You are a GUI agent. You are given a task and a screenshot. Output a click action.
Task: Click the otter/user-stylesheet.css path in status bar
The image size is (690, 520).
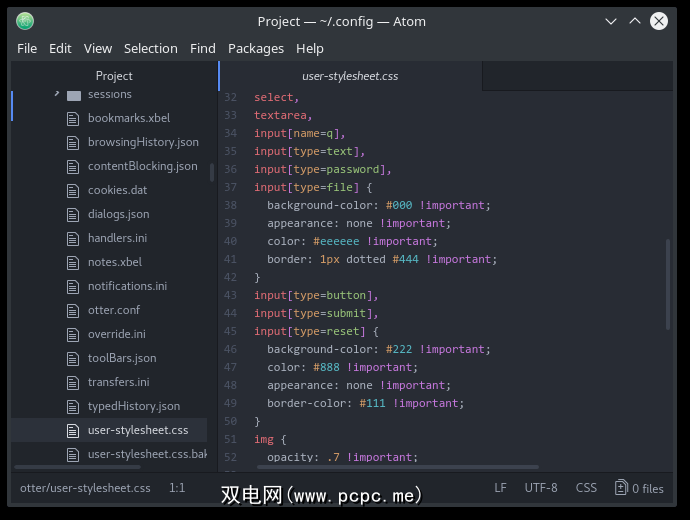pyautogui.click(x=85, y=488)
